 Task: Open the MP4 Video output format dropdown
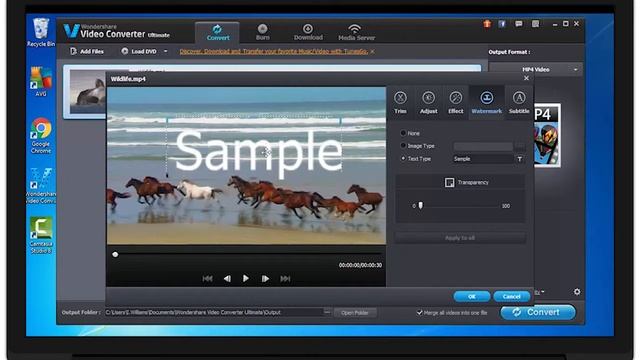coord(536,69)
